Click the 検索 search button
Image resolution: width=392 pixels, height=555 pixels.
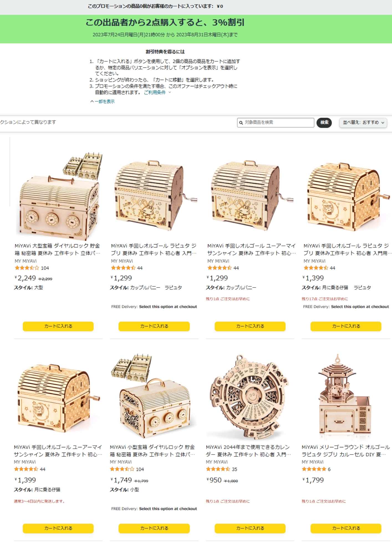pos(324,123)
